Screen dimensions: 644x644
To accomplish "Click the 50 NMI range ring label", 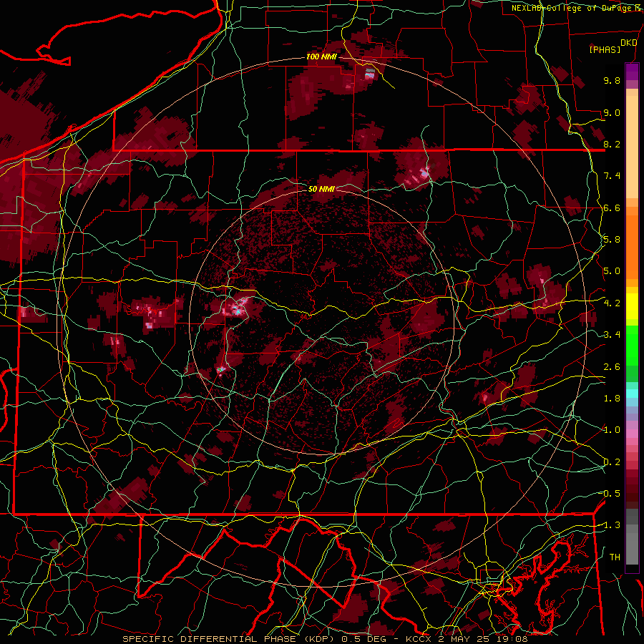I will pyautogui.click(x=321, y=189).
